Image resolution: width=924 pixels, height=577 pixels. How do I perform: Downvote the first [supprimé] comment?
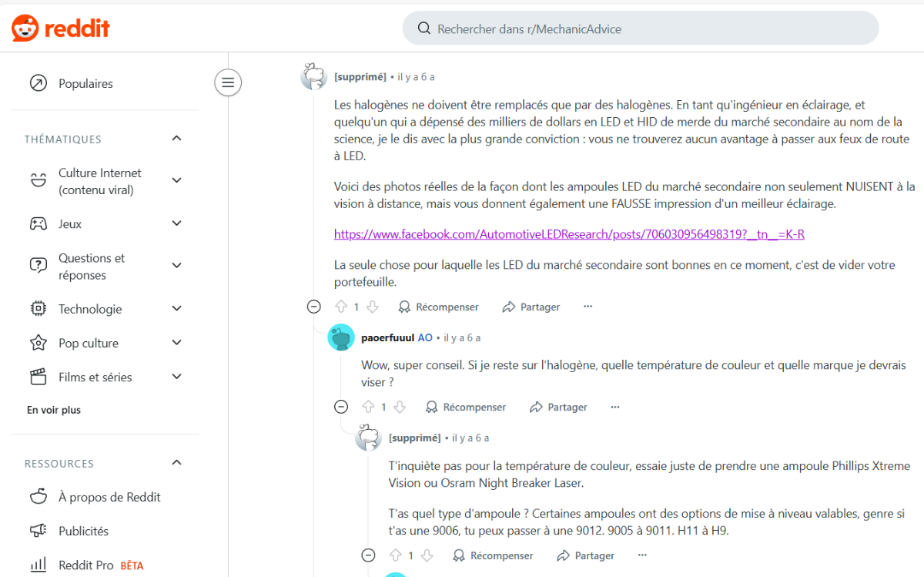pos(373,307)
